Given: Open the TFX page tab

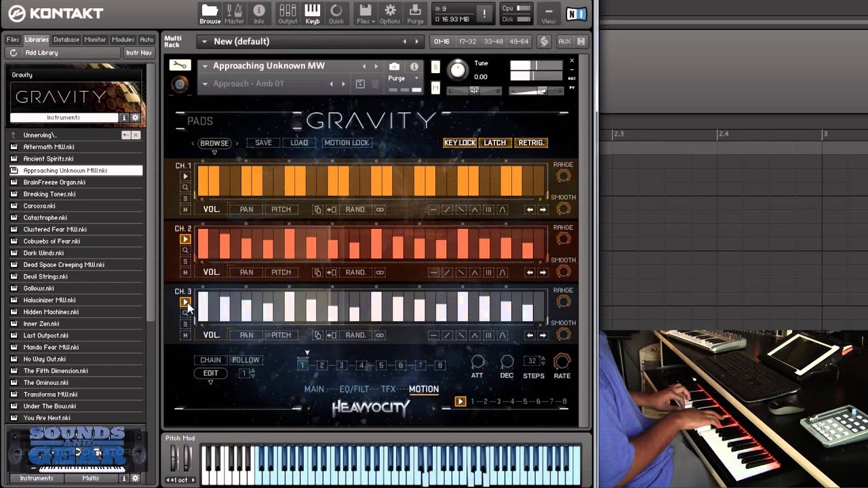Looking at the screenshot, I should [x=388, y=389].
